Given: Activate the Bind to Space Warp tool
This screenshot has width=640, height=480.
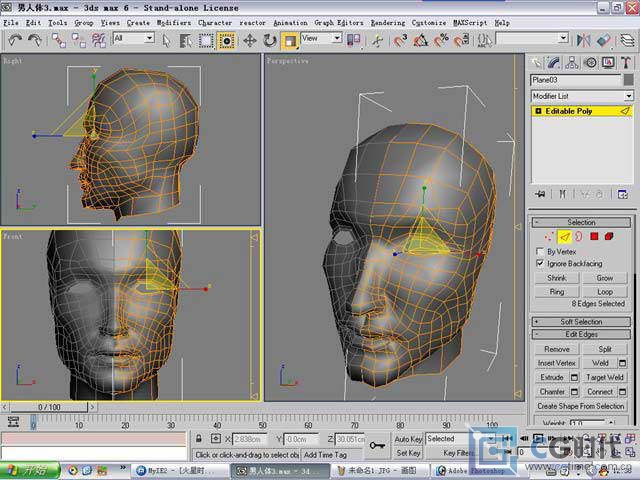Looking at the screenshot, I should 98,40.
